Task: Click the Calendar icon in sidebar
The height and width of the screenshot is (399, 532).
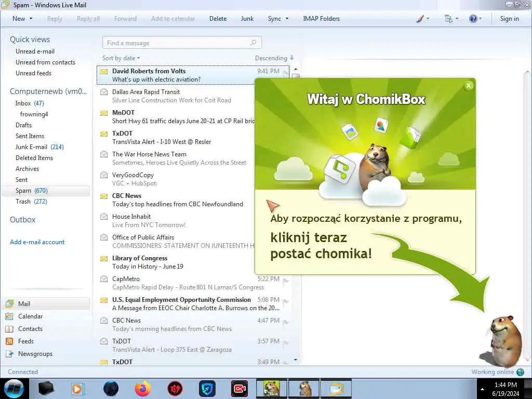Action: [9, 316]
